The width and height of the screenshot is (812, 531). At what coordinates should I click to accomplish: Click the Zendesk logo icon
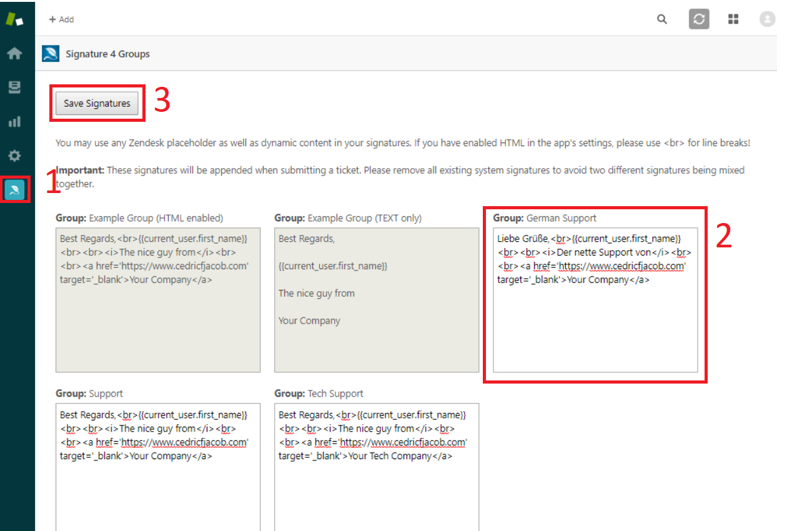(x=14, y=19)
